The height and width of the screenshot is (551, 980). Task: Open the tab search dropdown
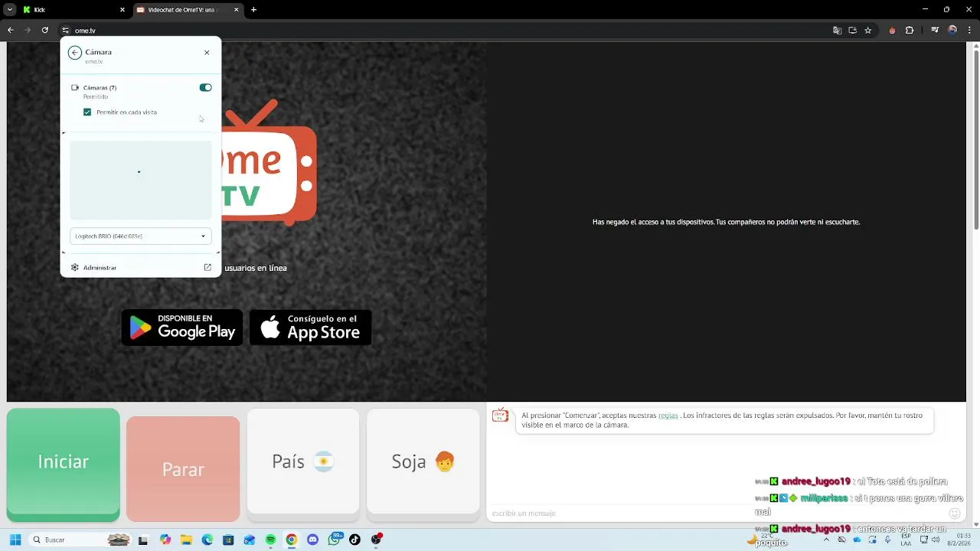pyautogui.click(x=9, y=10)
